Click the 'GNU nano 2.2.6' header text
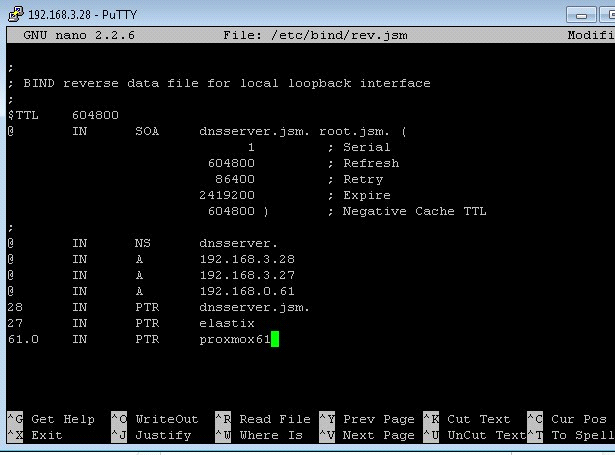 pos(79,35)
